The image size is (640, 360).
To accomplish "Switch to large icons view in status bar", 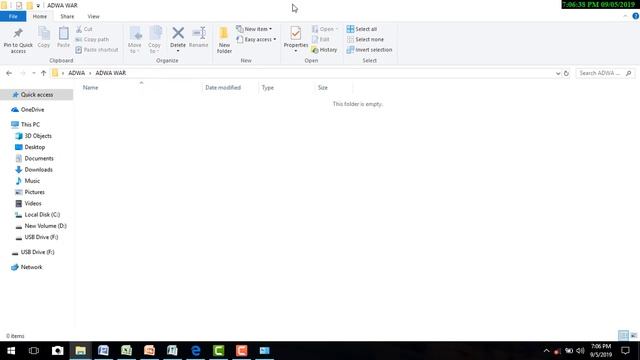I will tap(633, 336).
